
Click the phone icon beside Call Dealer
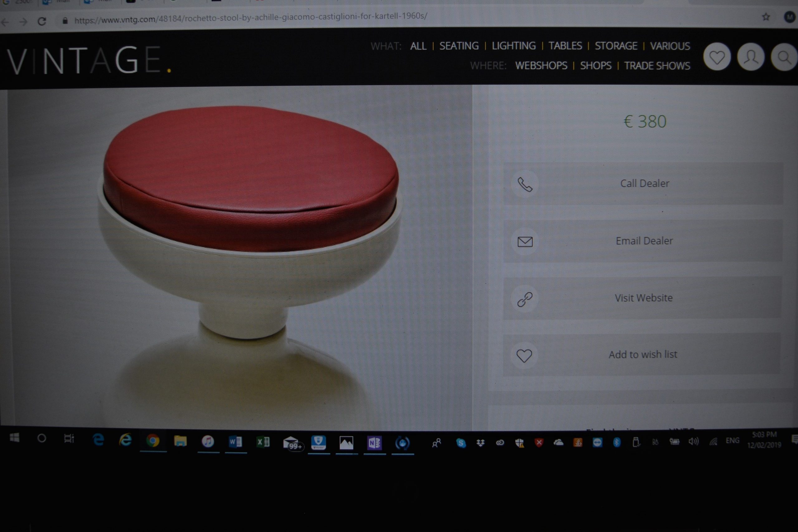[x=525, y=184]
